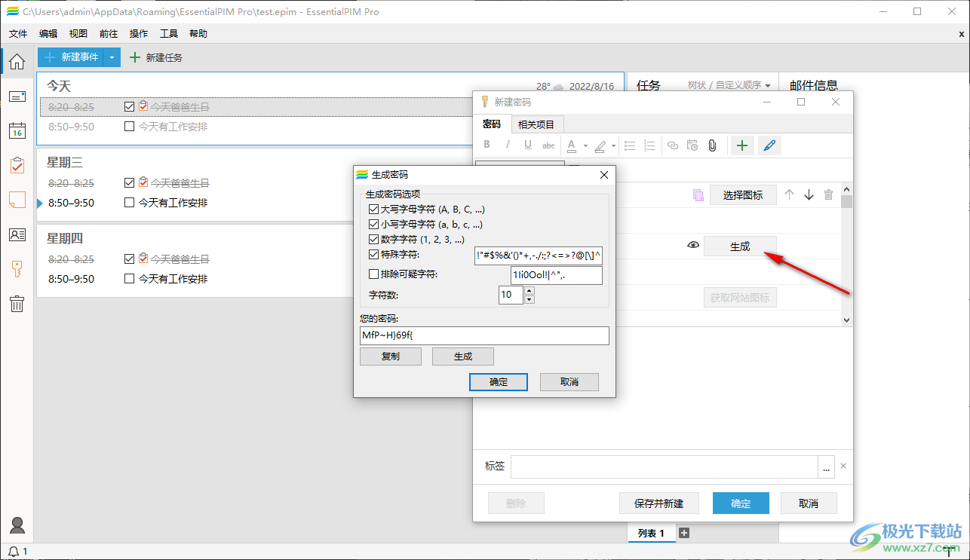Click 保存并新建 button

(659, 503)
